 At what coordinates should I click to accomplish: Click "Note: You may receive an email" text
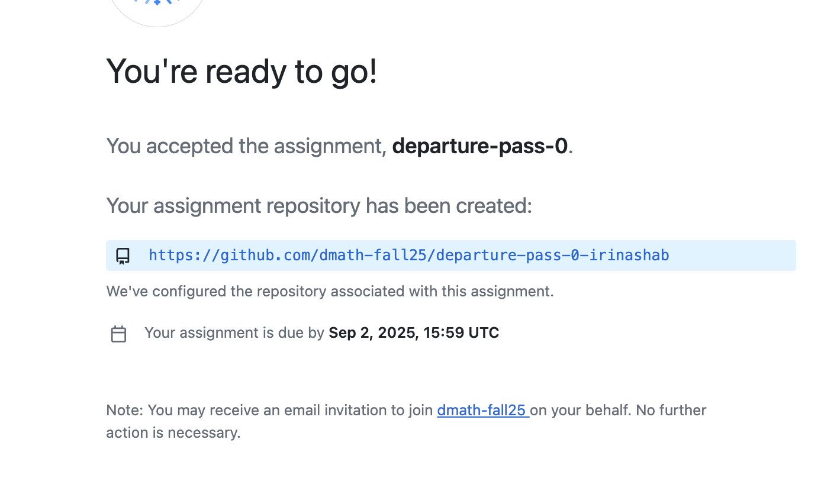coord(269,410)
